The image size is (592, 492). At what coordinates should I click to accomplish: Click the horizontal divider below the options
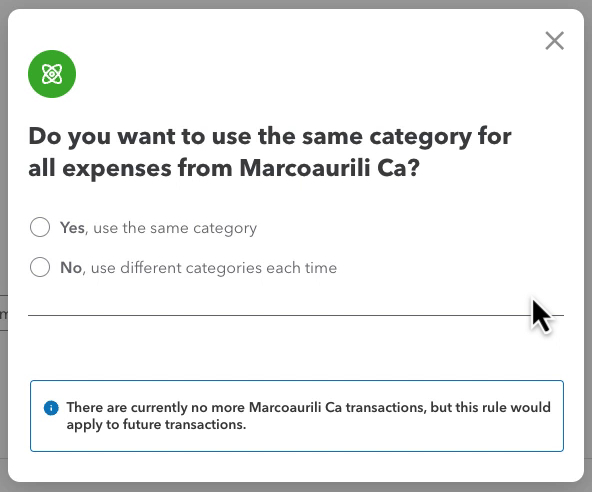point(296,315)
